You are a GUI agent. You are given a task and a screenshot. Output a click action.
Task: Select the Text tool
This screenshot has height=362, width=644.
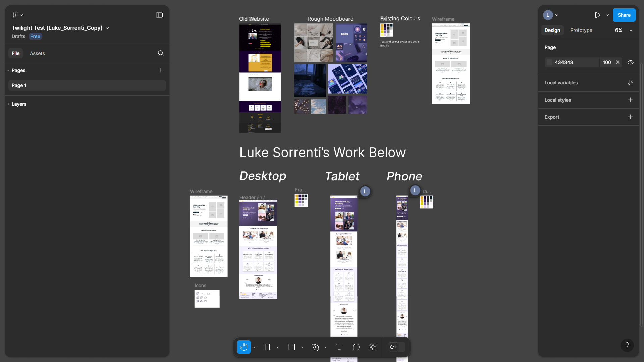[x=339, y=347]
